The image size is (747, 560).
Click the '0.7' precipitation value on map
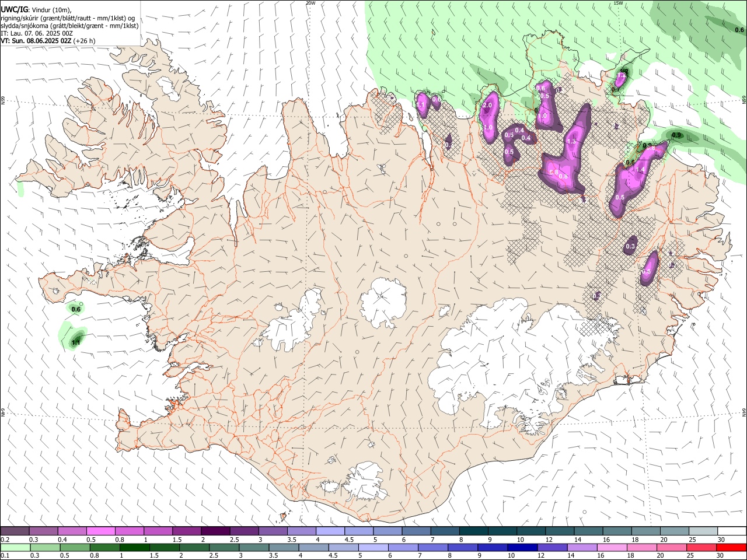[616, 90]
